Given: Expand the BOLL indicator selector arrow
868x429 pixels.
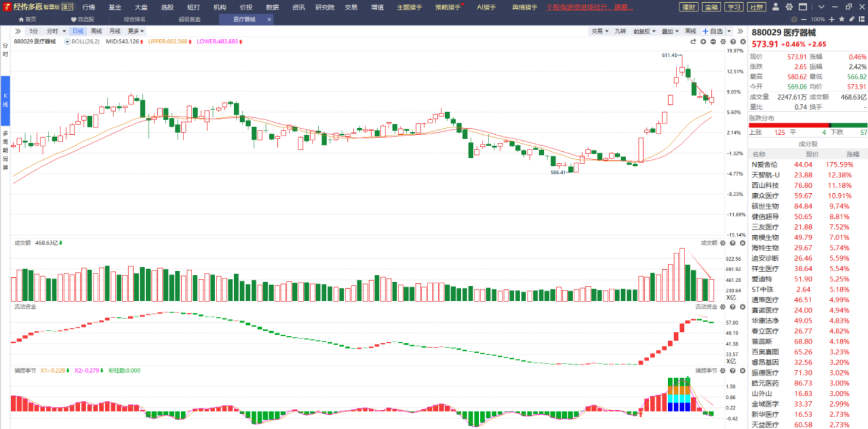Looking at the screenshot, I should 67,41.
